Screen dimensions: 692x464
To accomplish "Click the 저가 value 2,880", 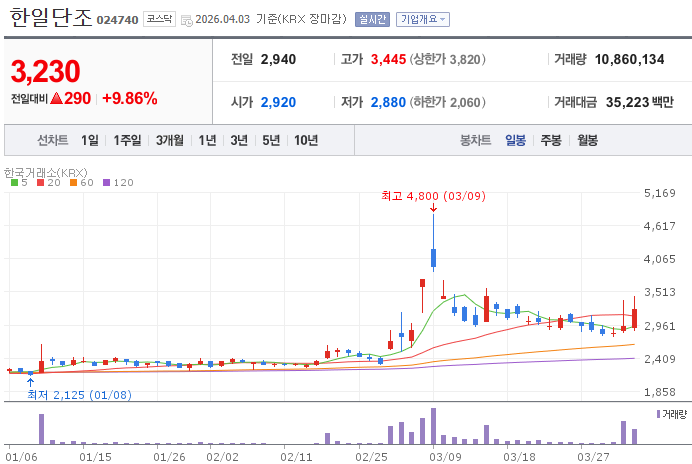I will click(388, 102).
